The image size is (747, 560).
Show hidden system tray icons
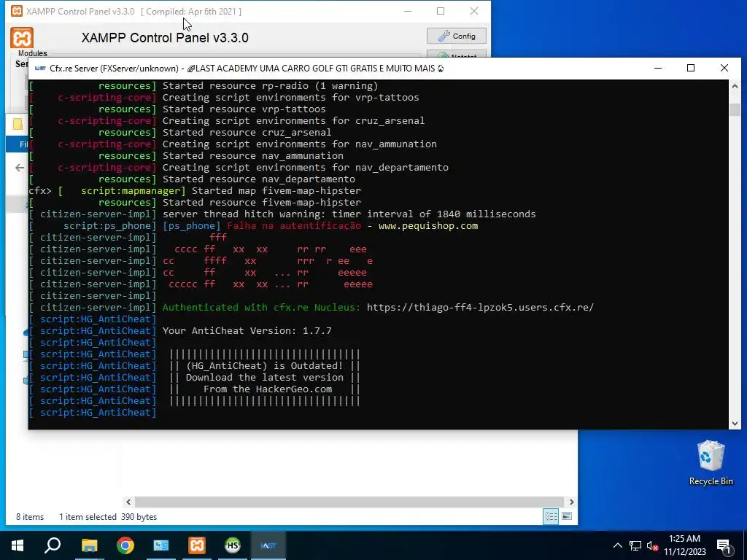(x=617, y=545)
